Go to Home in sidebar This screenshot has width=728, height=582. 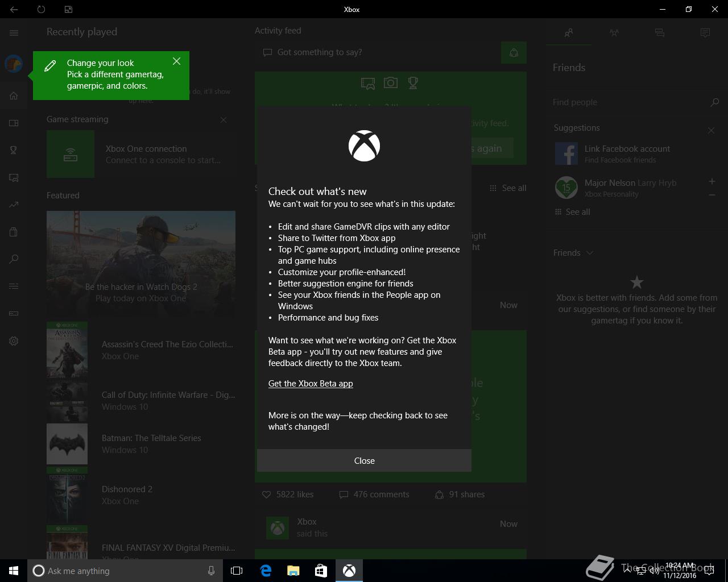point(14,95)
